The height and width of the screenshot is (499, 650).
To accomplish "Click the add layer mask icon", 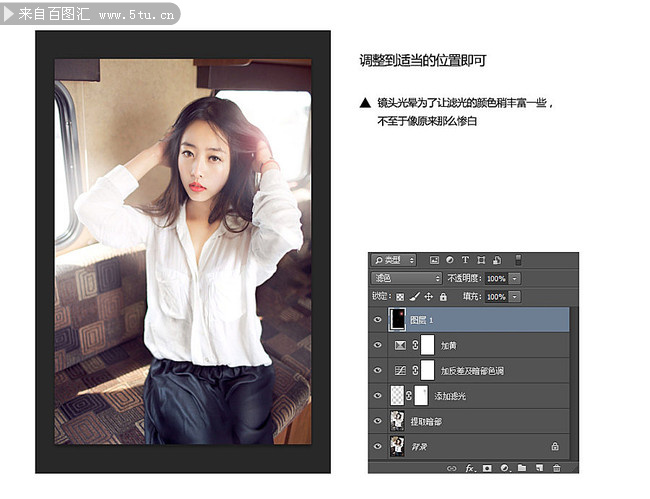I will (x=487, y=467).
